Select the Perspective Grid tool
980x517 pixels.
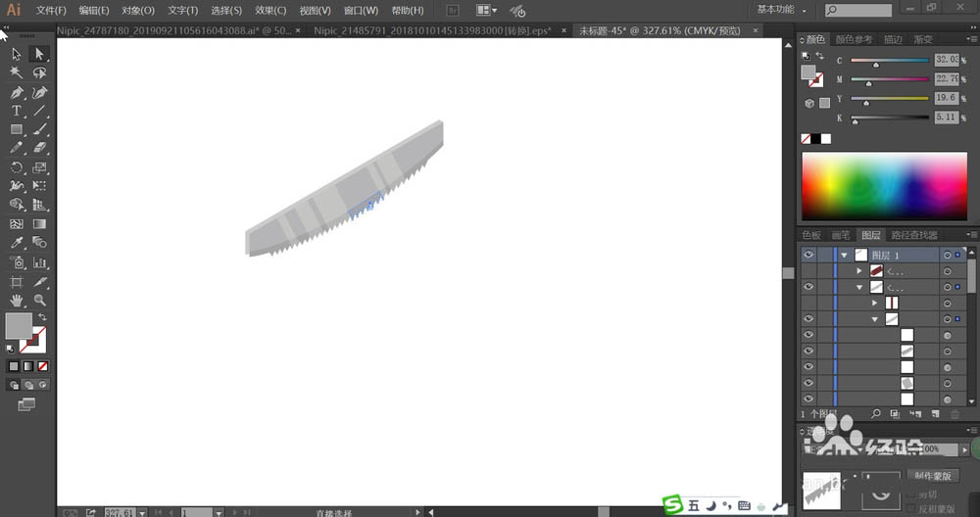[x=39, y=205]
